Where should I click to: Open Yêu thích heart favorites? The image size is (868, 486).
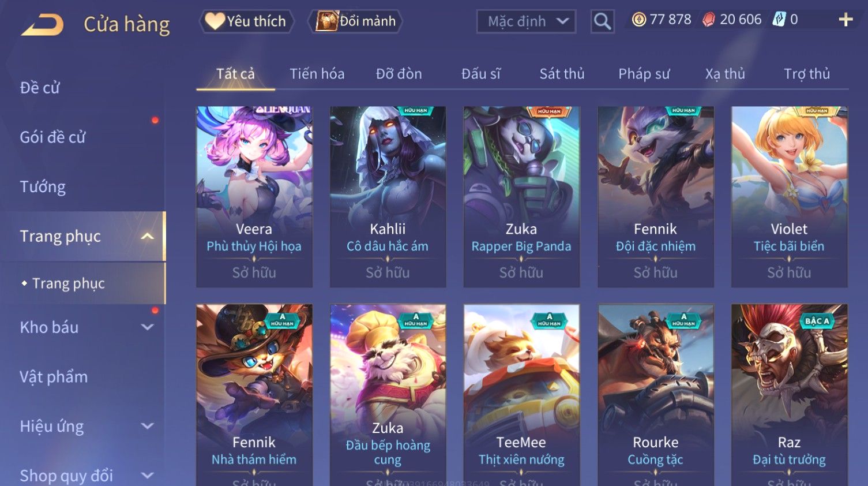[246, 21]
